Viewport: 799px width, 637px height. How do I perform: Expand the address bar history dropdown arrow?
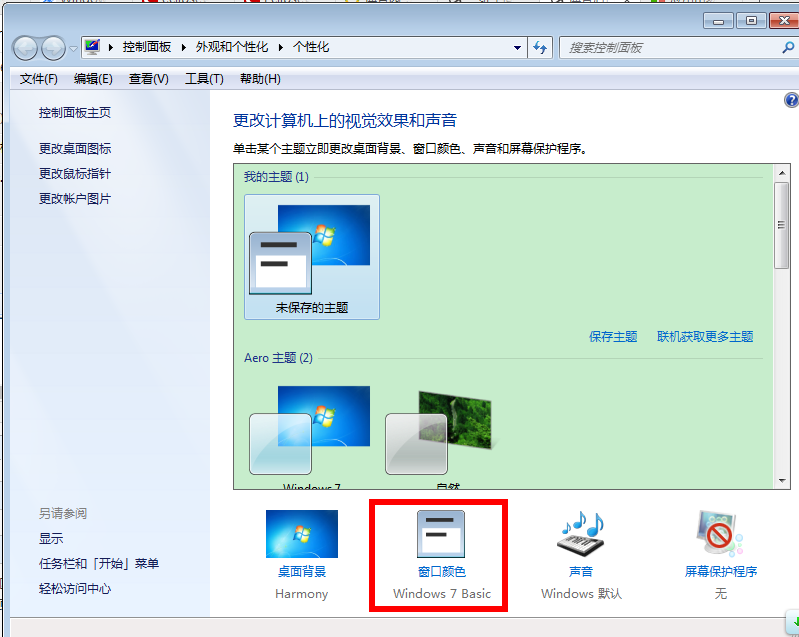coord(517,48)
